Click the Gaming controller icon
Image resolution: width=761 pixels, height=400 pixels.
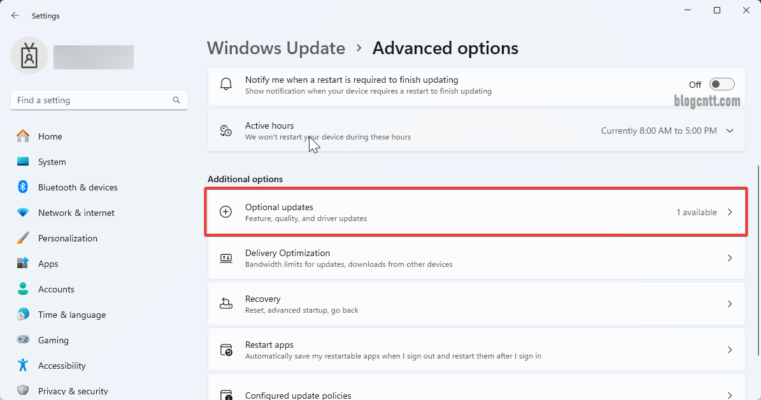[x=22, y=340]
